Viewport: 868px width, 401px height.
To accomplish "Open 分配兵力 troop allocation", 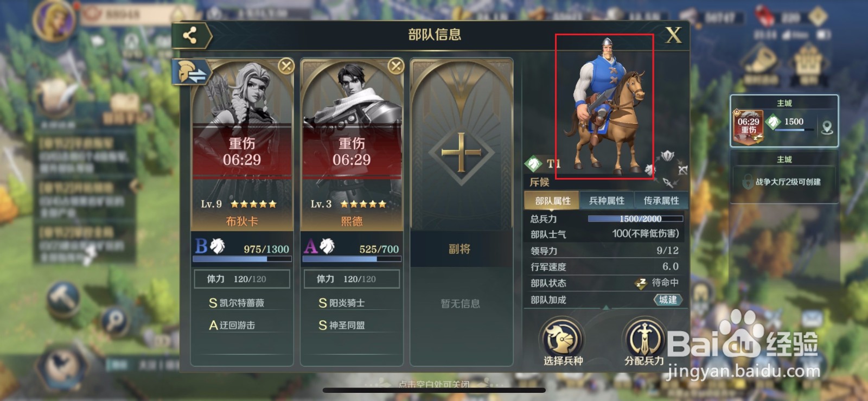I will pyautogui.click(x=644, y=342).
